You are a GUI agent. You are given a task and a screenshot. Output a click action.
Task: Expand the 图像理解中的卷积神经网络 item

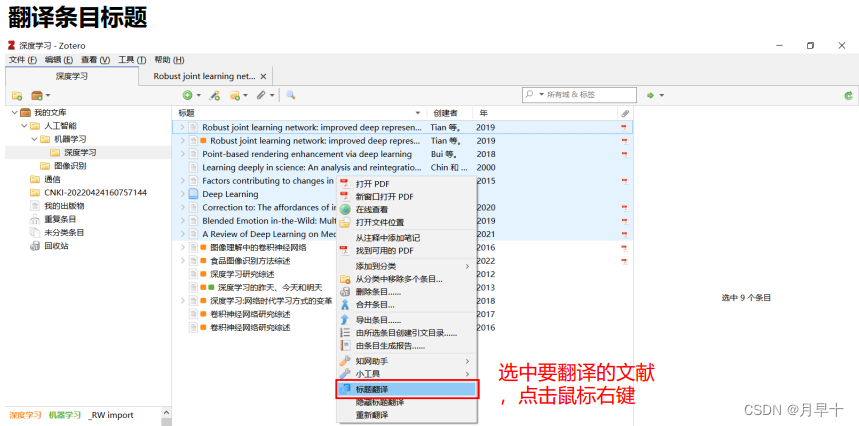point(182,247)
